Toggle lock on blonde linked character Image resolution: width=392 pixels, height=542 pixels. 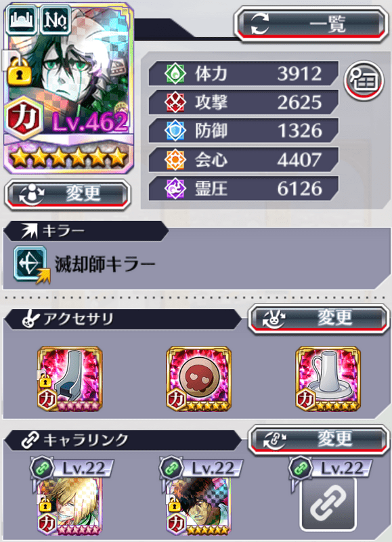click(45, 505)
